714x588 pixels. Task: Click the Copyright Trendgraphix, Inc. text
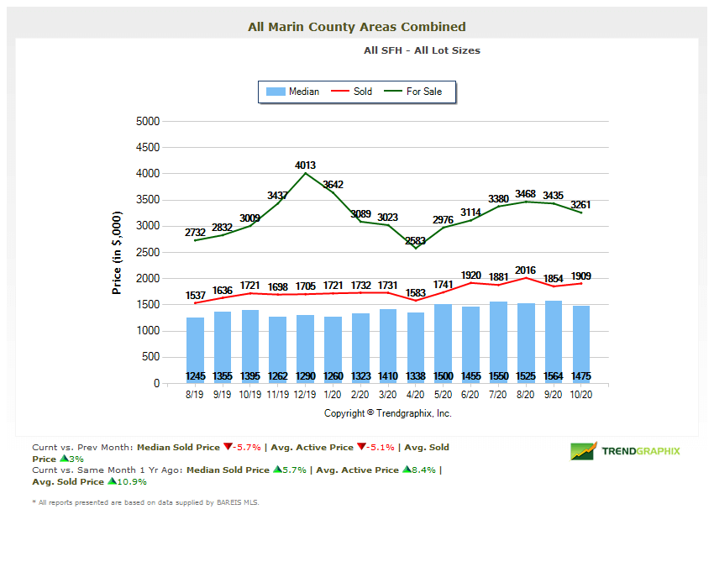388,413
